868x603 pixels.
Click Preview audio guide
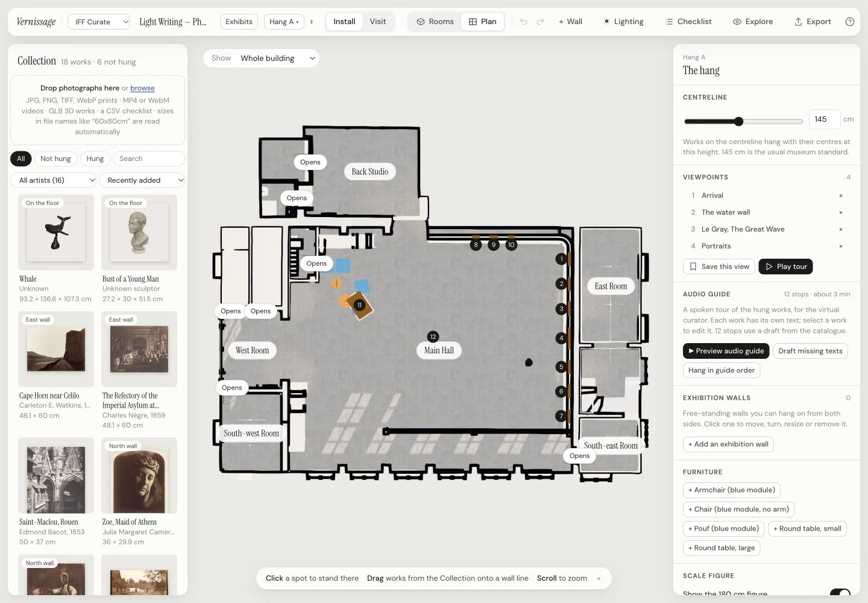(x=726, y=351)
